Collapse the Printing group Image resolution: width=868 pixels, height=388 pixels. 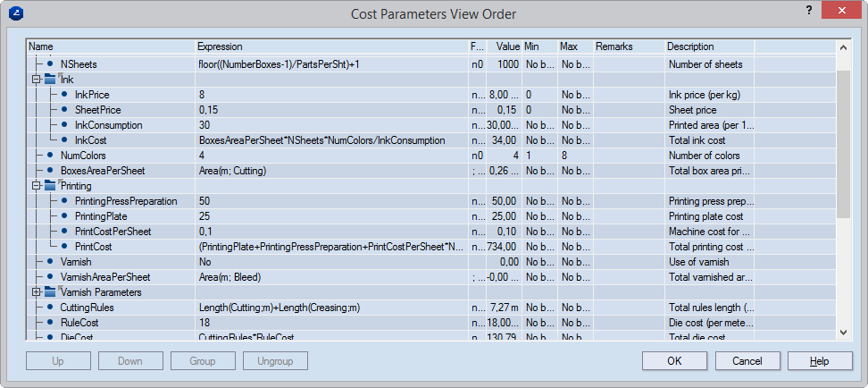[x=36, y=186]
